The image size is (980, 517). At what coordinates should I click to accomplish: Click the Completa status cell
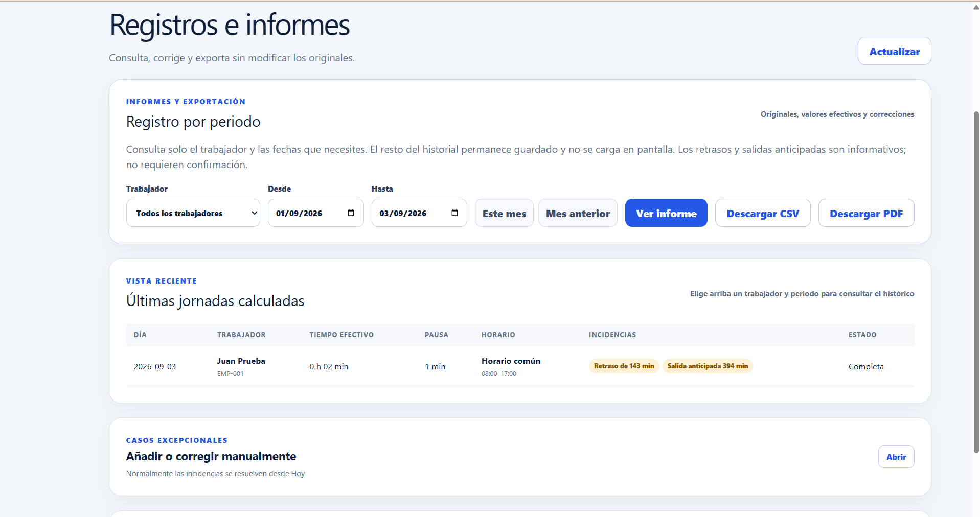(866, 367)
